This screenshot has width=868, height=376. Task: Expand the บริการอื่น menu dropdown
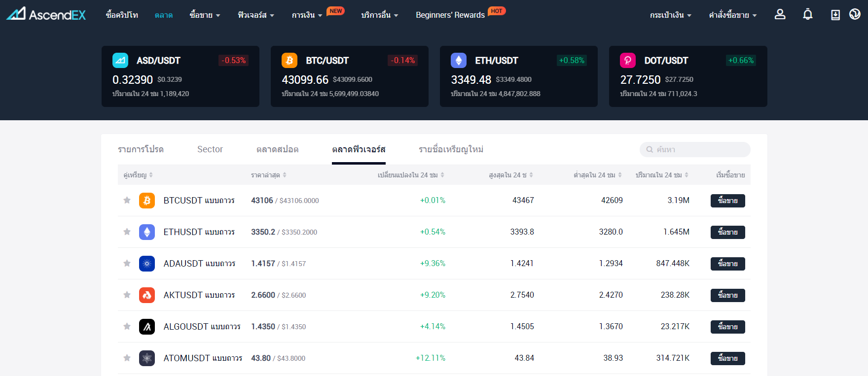379,15
